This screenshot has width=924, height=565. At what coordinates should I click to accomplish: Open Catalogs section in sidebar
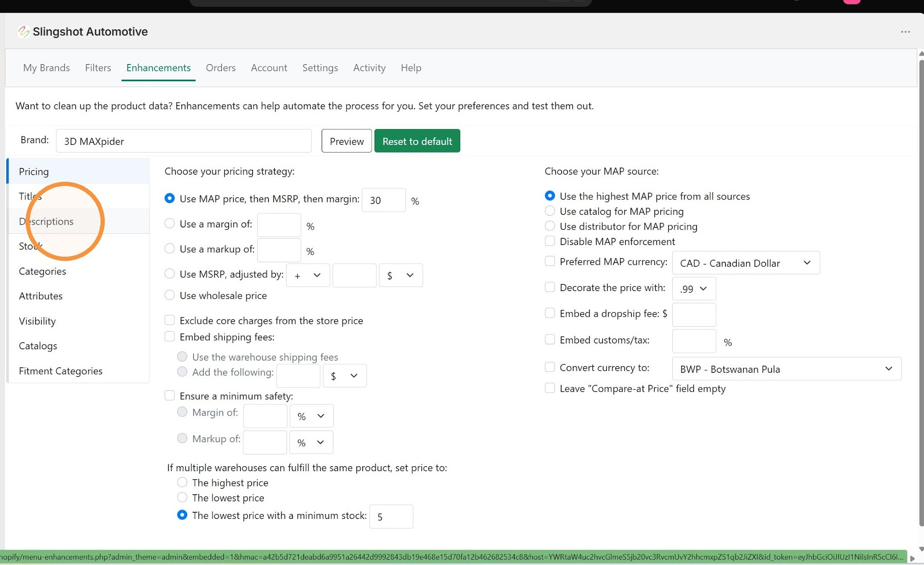tap(79, 346)
